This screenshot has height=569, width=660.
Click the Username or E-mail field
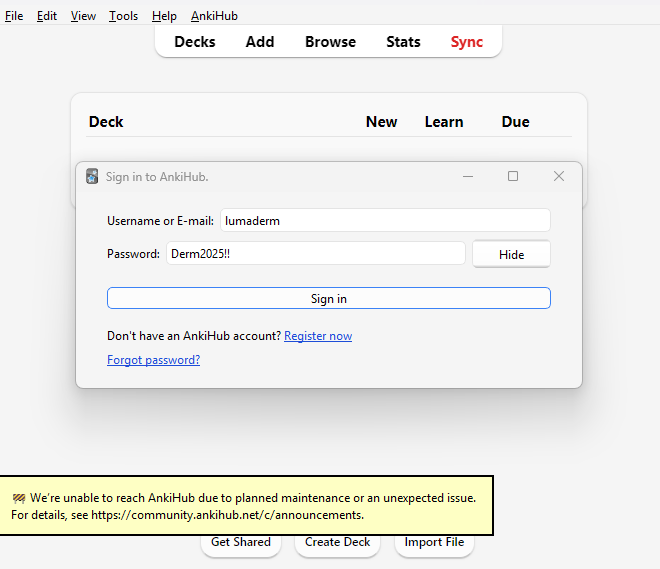tap(385, 220)
